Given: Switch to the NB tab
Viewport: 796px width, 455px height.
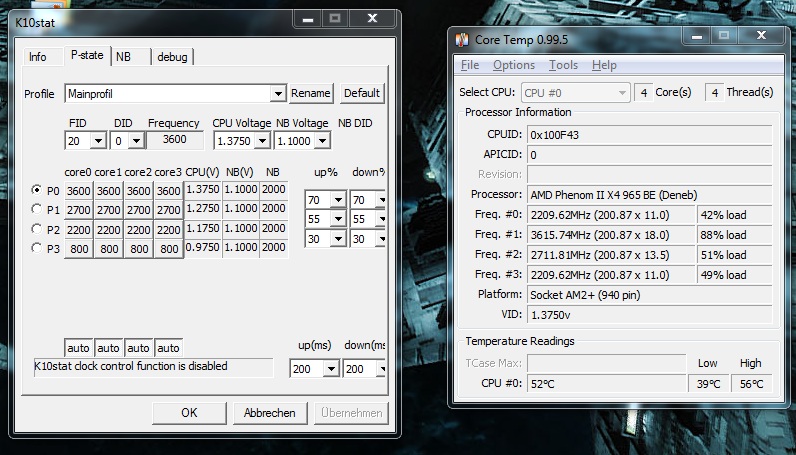Looking at the screenshot, I should point(123,57).
